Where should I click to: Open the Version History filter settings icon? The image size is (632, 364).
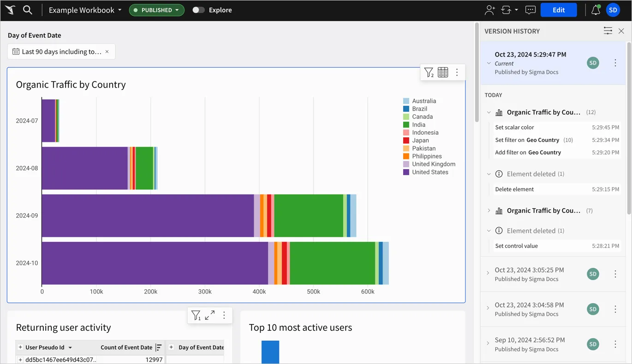[x=608, y=31]
